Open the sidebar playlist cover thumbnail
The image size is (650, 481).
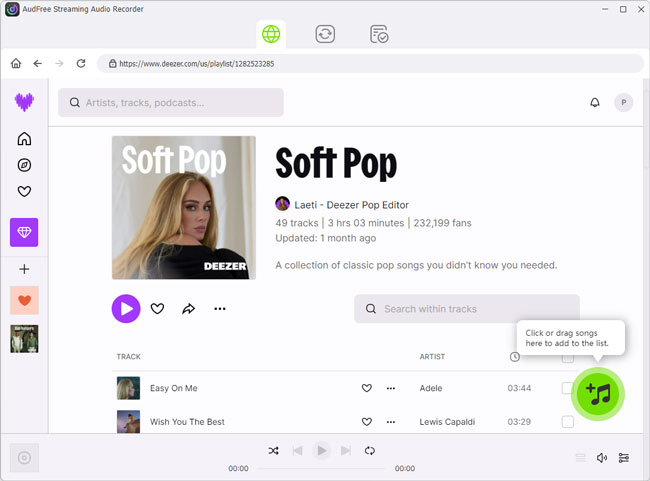24,339
